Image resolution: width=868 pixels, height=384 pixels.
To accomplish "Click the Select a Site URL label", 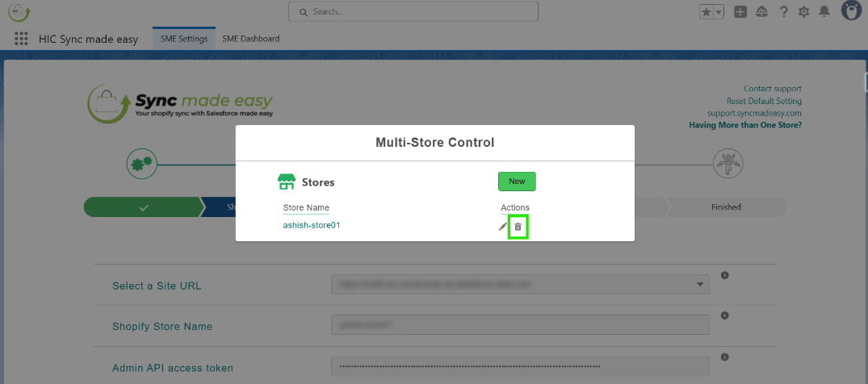I will point(157,286).
